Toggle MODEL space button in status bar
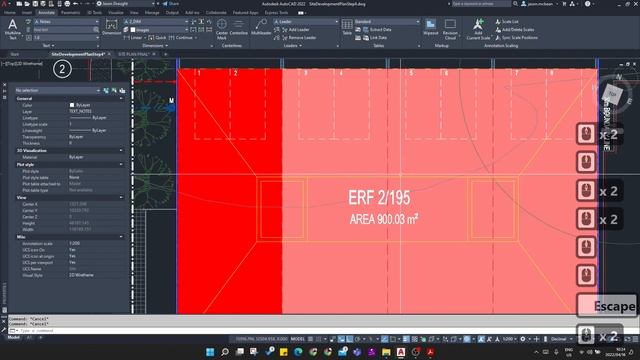 [x=298, y=339]
